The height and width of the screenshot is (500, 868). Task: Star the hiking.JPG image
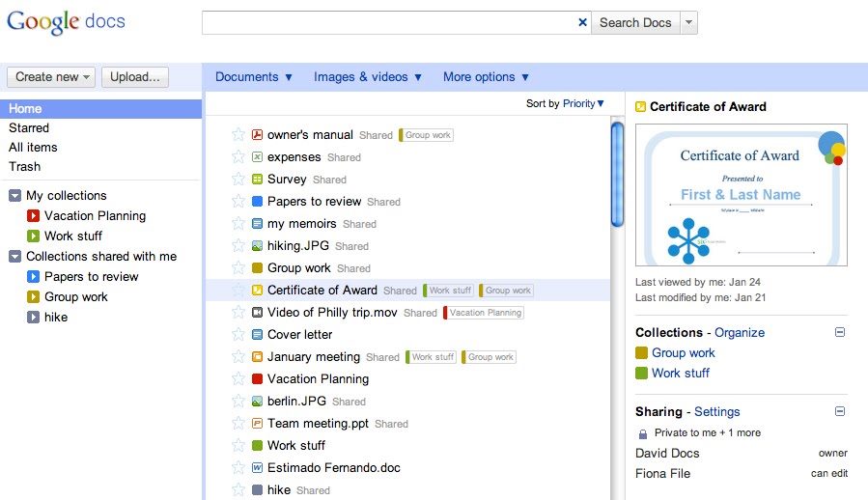point(238,245)
